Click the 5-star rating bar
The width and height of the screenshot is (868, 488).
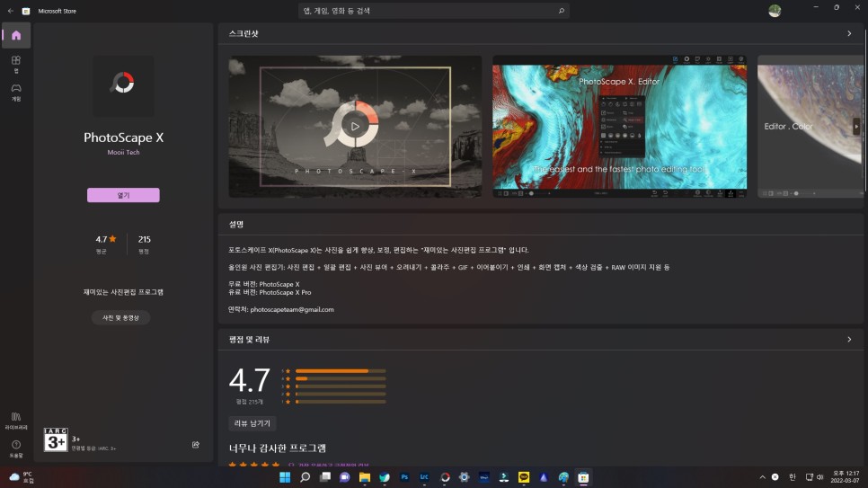[341, 371]
